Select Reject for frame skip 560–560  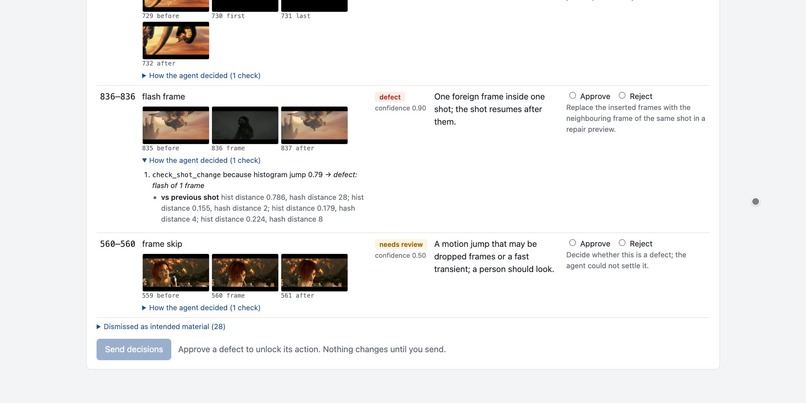pos(622,243)
